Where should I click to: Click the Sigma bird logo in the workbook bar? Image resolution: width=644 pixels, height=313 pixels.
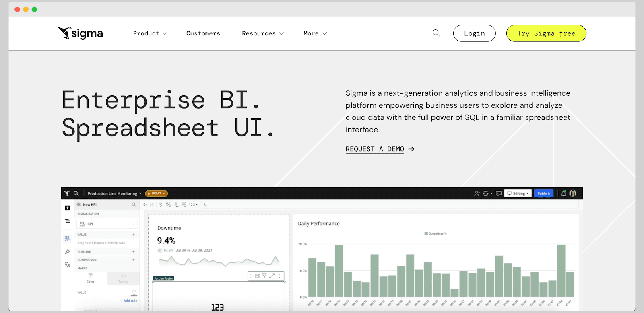tap(67, 193)
